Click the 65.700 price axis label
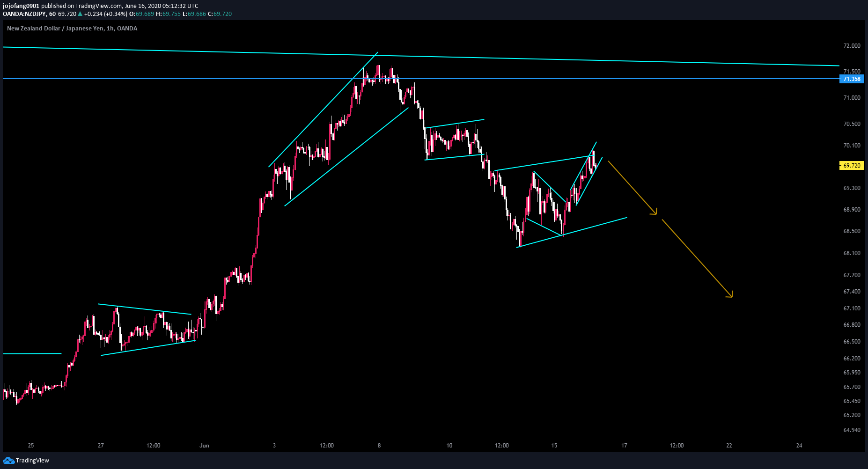This screenshot has width=868, height=469. 852,387
